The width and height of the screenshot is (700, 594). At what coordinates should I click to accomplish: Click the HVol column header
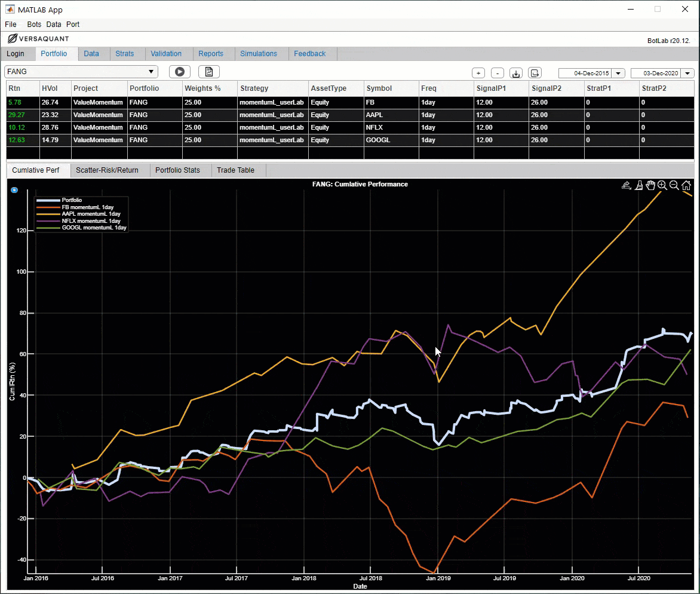(x=56, y=88)
